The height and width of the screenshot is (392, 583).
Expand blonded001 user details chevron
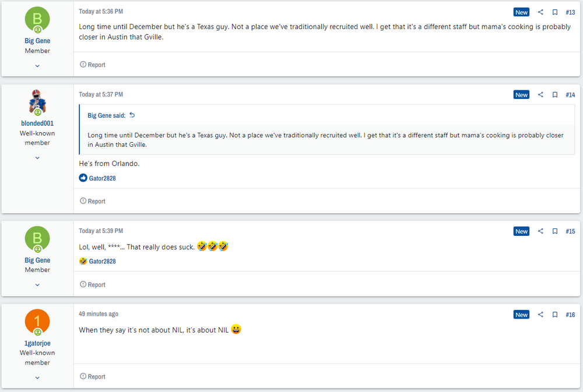(x=37, y=158)
